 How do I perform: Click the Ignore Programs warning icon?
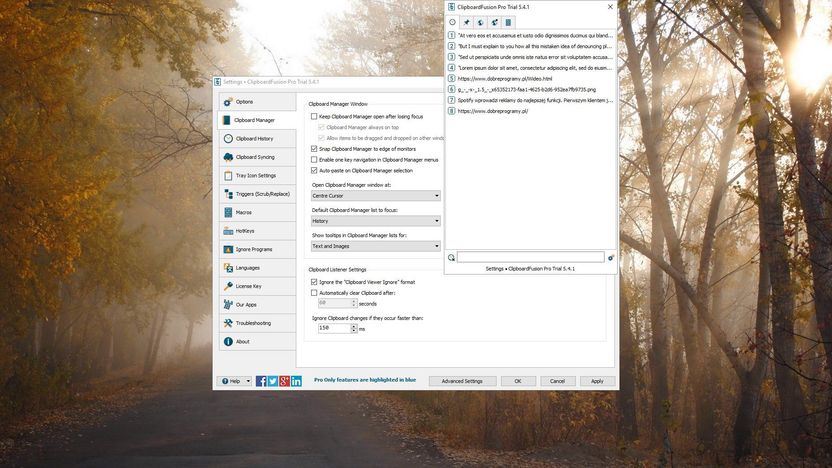pyautogui.click(x=228, y=249)
